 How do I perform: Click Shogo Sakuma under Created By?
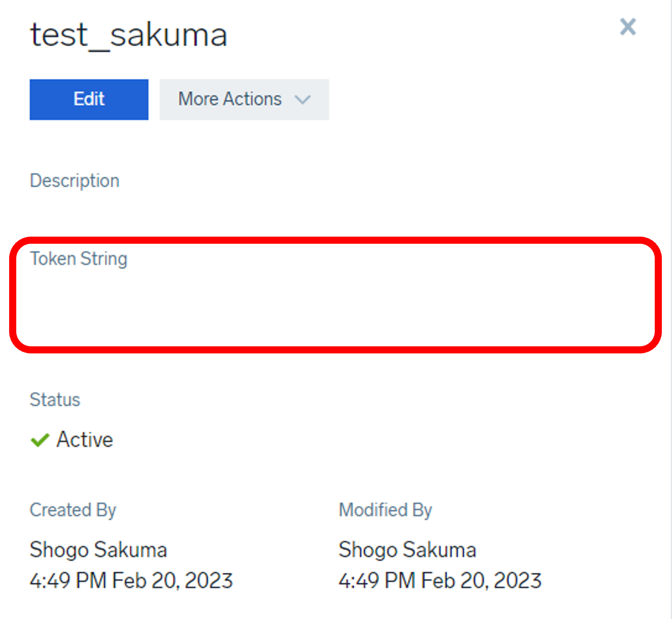point(99,549)
